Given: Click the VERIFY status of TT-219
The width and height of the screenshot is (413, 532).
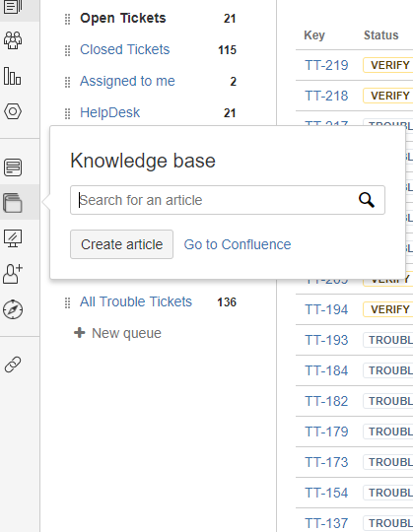Looking at the screenshot, I should tap(388, 65).
